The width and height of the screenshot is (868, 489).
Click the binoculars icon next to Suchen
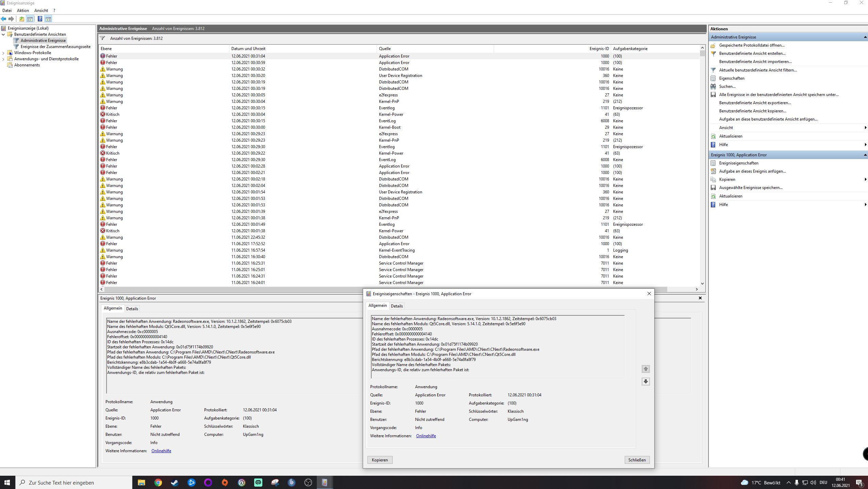[713, 86]
